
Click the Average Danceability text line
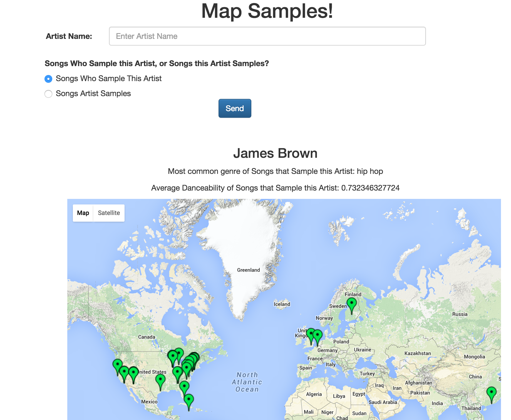pyautogui.click(x=275, y=188)
